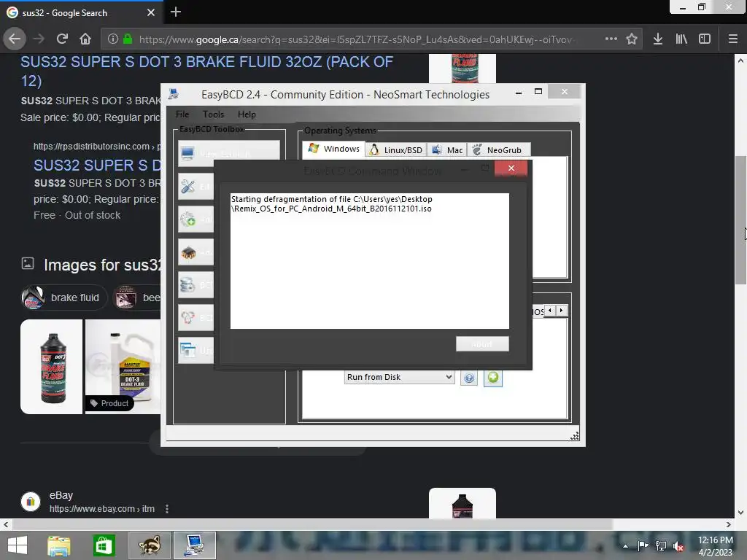Click the Master DOT-3 product image thumbnail
747x560 pixels.
coord(123,367)
